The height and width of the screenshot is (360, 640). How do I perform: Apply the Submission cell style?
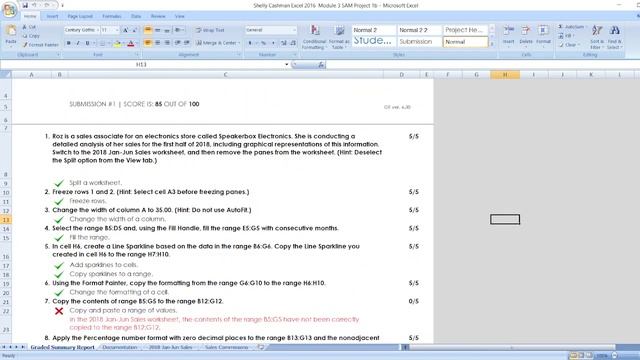tap(419, 42)
